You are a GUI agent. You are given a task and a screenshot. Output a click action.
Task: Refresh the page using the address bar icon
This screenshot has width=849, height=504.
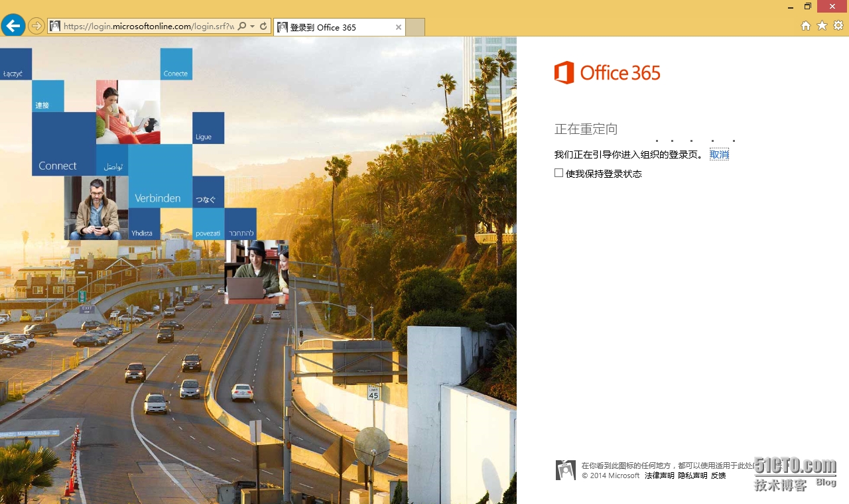264,26
